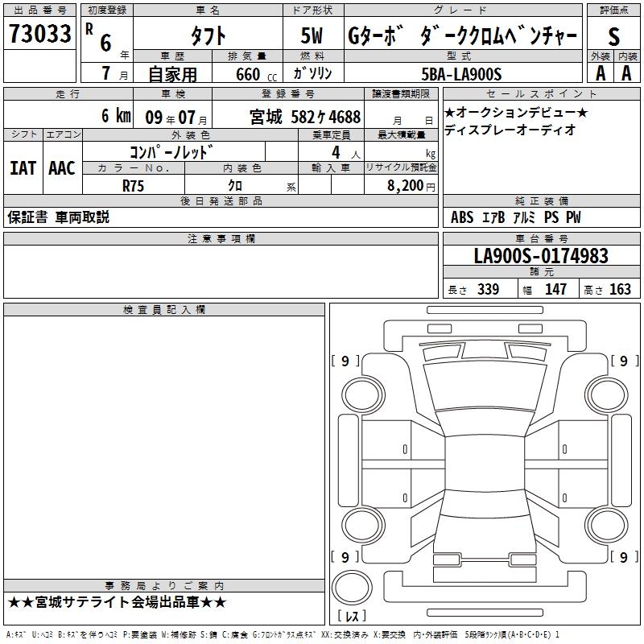
Task: Click the front-left tire [9] marker
Action: (345, 361)
